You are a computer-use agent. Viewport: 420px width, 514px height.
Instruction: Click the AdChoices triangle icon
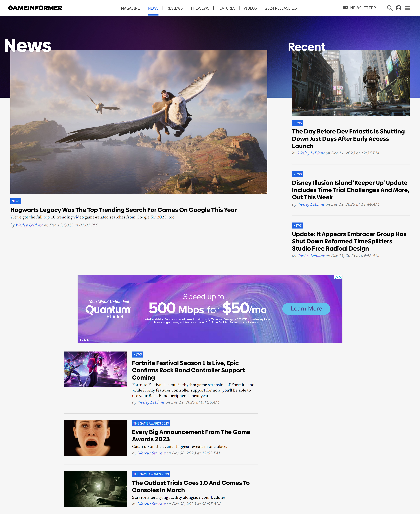pyautogui.click(x=336, y=277)
